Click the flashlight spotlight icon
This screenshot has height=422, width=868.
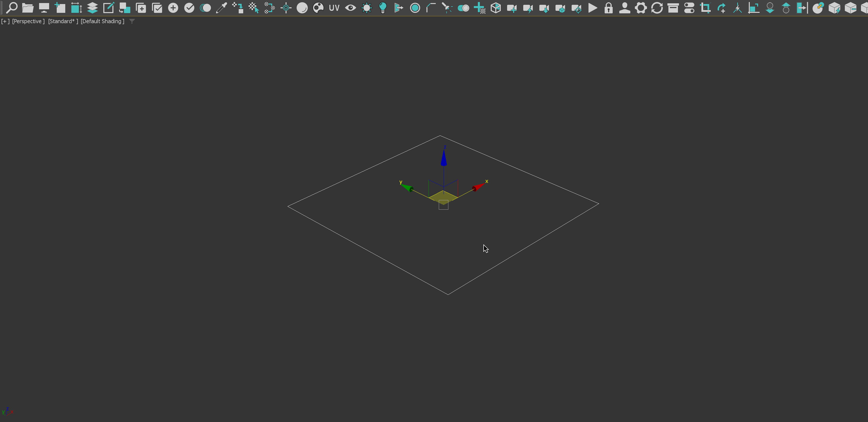click(x=447, y=7)
